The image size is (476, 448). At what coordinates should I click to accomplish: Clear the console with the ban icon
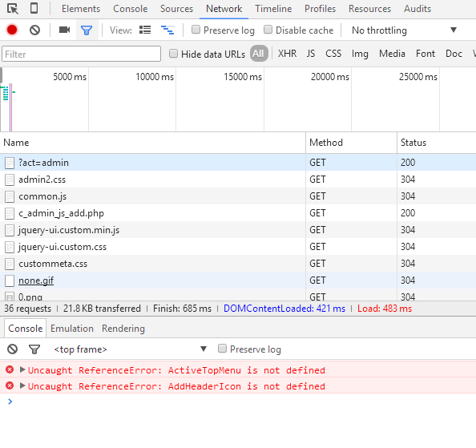tap(13, 349)
